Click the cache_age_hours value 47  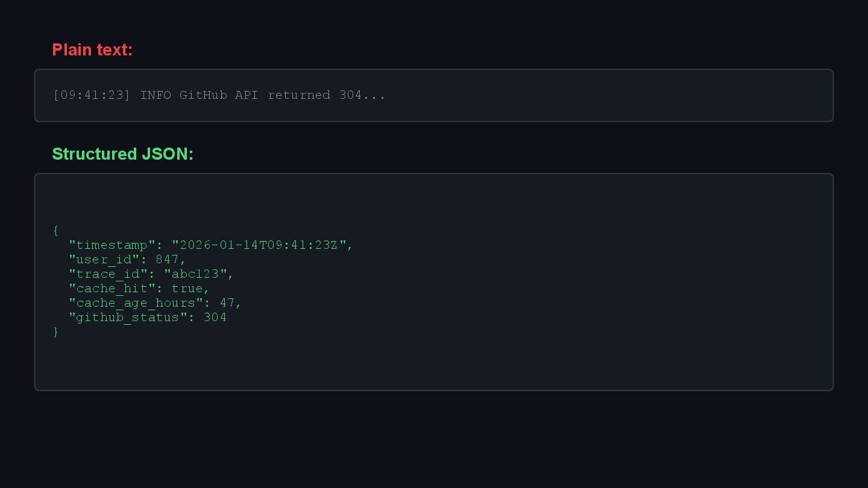click(227, 303)
